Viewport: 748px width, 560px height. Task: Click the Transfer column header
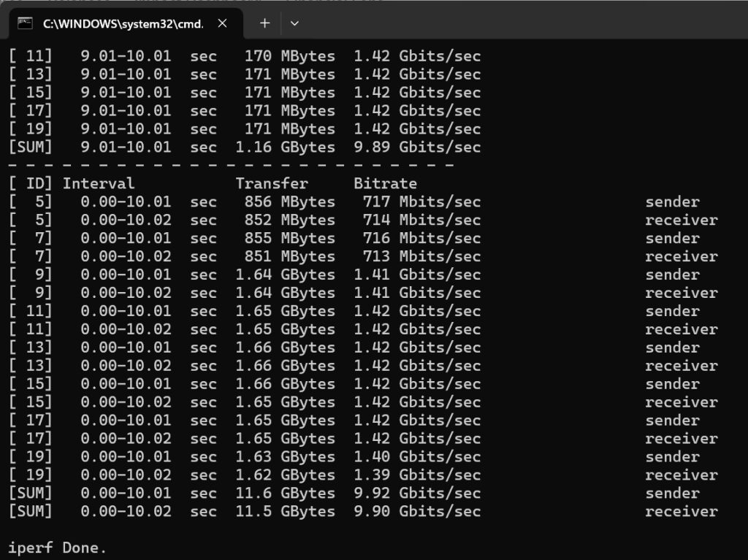[x=271, y=183]
